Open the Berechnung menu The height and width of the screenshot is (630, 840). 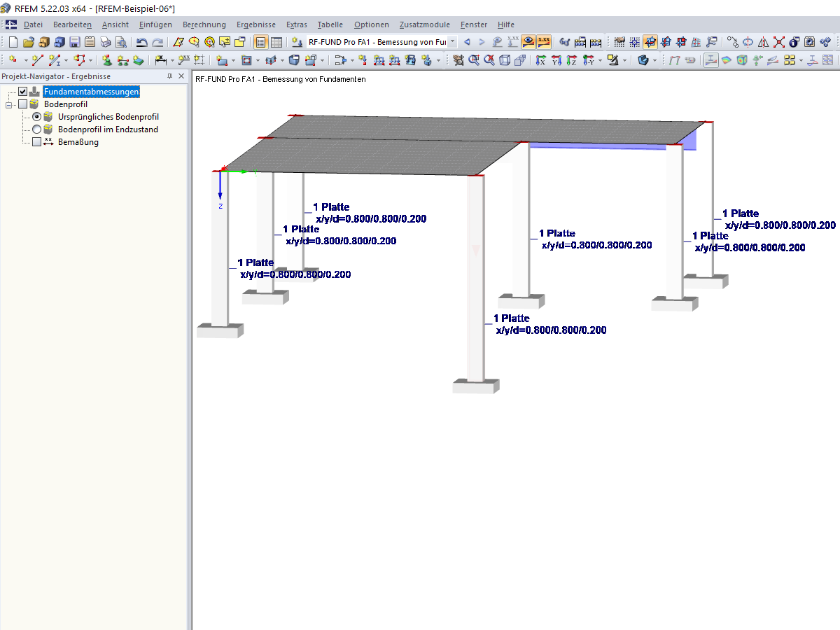pos(204,24)
